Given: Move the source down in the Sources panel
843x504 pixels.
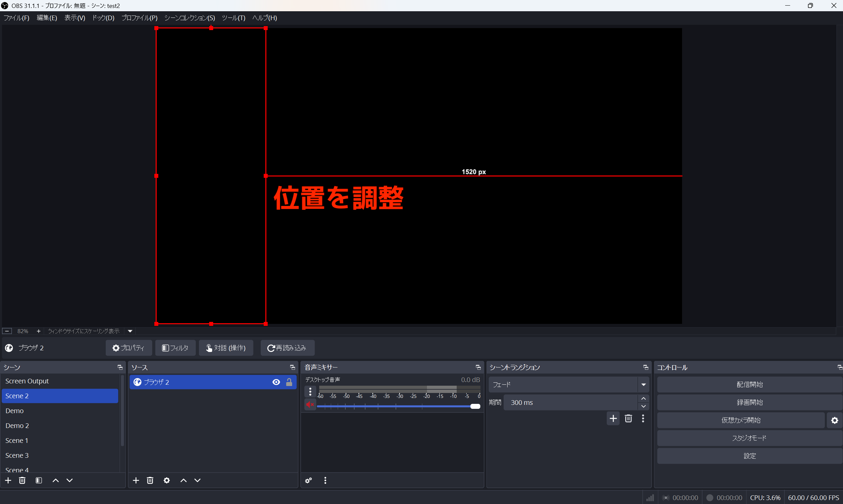Looking at the screenshot, I should point(197,480).
